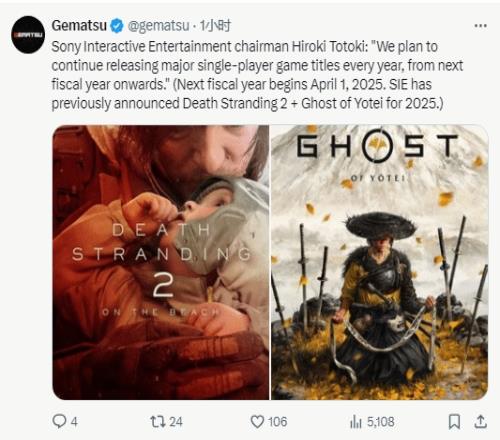The width and height of the screenshot is (500, 440).
Task: Click the tweet text about Hiroki Totoki
Action: 257,75
